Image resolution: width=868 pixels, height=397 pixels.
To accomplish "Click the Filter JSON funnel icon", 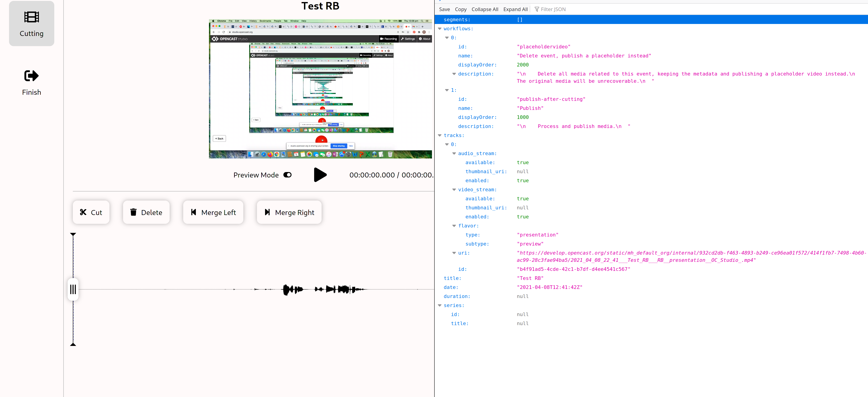I will pyautogui.click(x=536, y=9).
